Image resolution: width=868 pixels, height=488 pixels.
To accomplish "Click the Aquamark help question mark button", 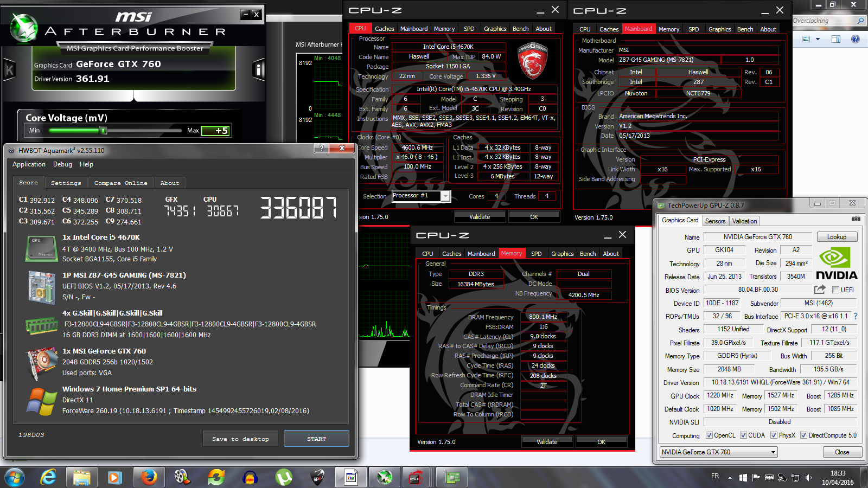I will click(x=321, y=148).
